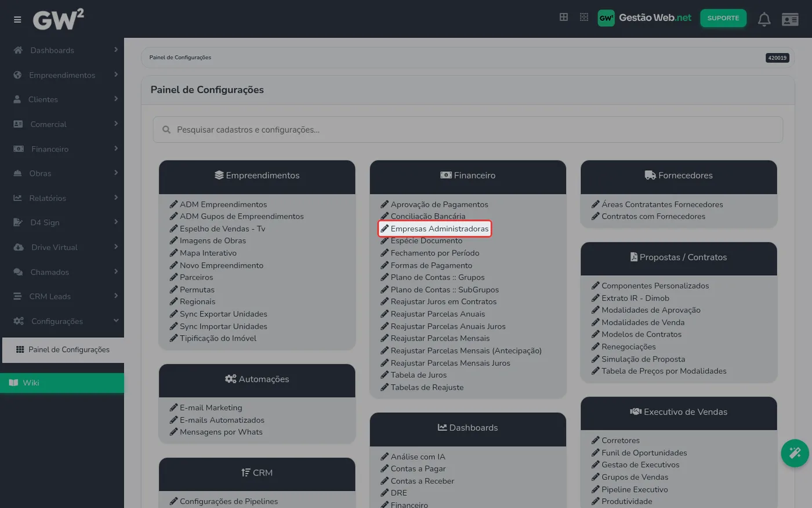Click the Empreendimentos globe icon in sidebar
812x508 pixels.
(x=17, y=75)
